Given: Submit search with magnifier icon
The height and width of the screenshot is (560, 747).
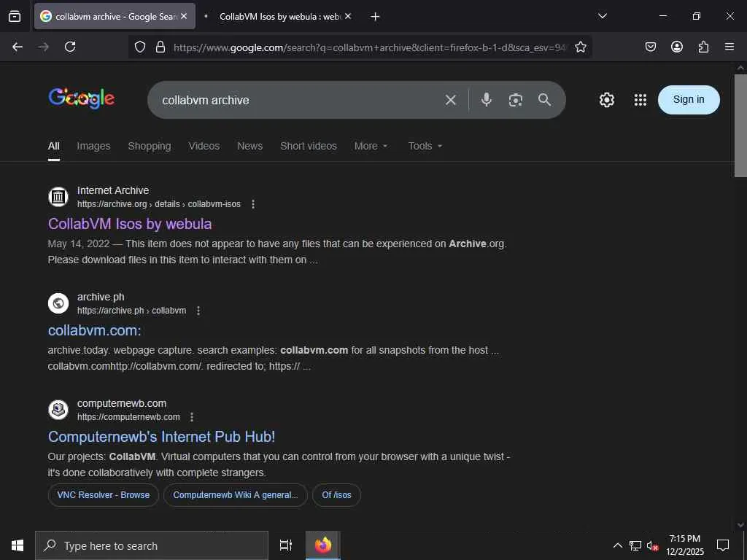Looking at the screenshot, I should pyautogui.click(x=544, y=99).
